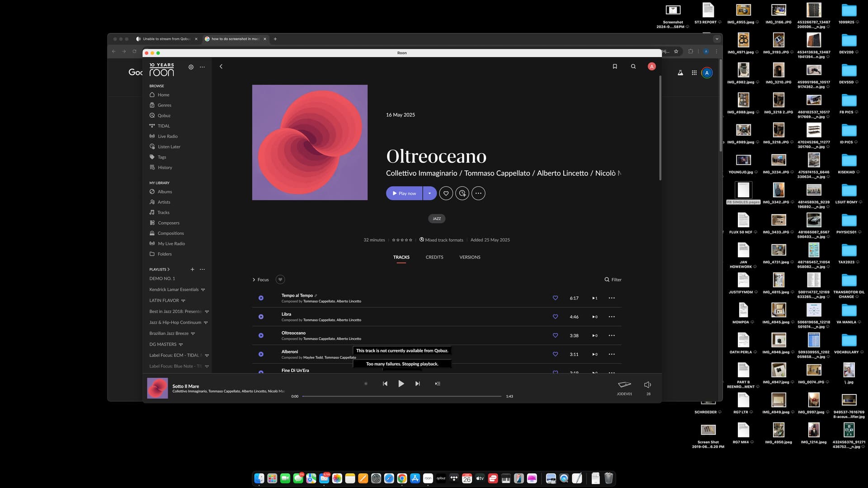This screenshot has width=868, height=488.
Task: Seek within the track progress bar
Action: 402,396
